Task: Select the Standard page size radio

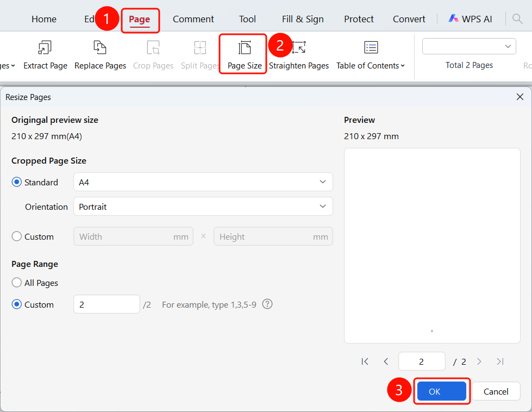Action: 17,182
